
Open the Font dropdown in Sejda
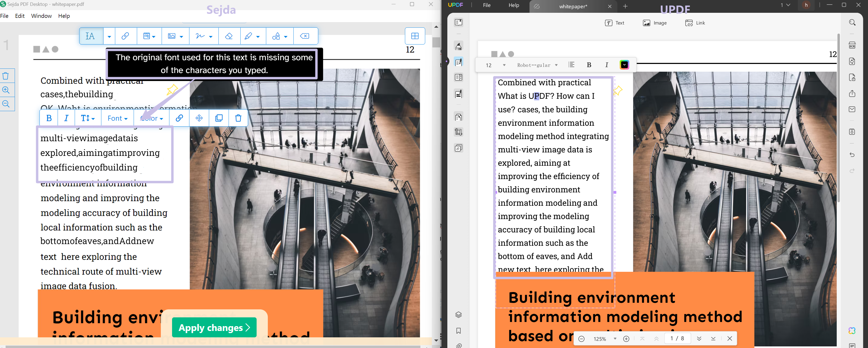[117, 118]
